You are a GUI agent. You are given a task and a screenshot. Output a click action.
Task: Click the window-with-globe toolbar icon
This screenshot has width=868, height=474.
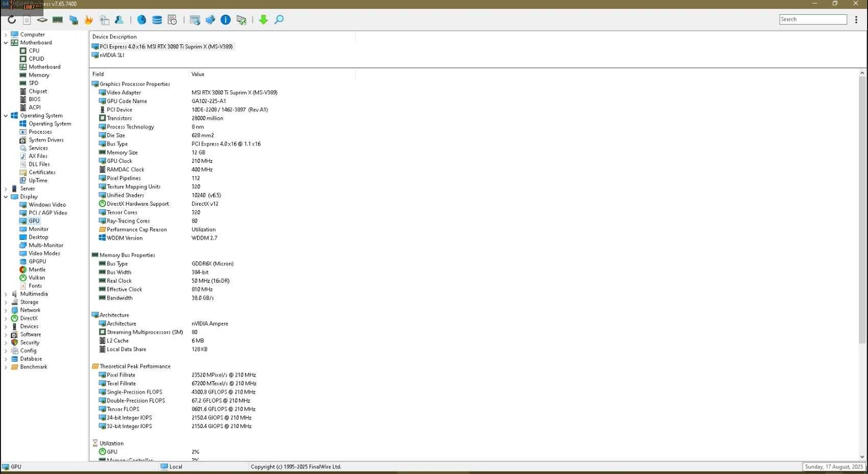195,20
